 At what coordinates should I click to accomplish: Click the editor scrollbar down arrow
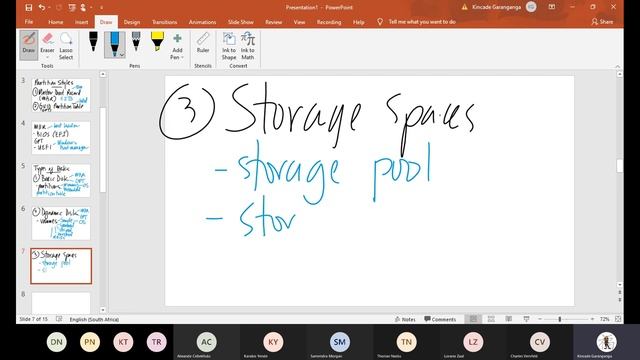(620, 284)
